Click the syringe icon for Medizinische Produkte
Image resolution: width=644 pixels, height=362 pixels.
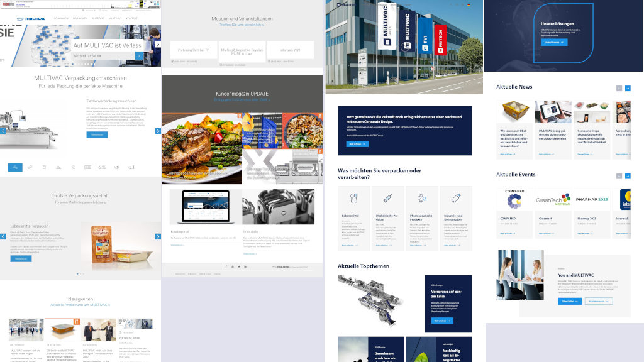[387, 198]
